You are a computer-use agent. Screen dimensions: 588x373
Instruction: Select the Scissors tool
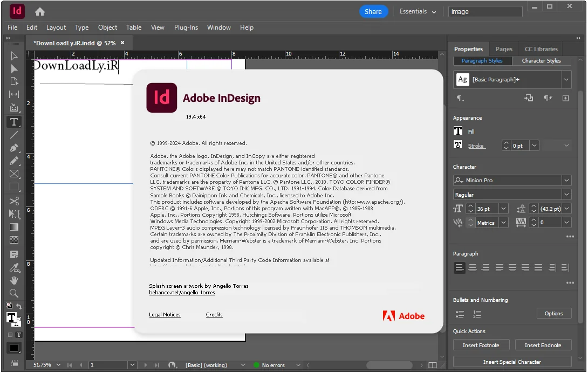(14, 201)
